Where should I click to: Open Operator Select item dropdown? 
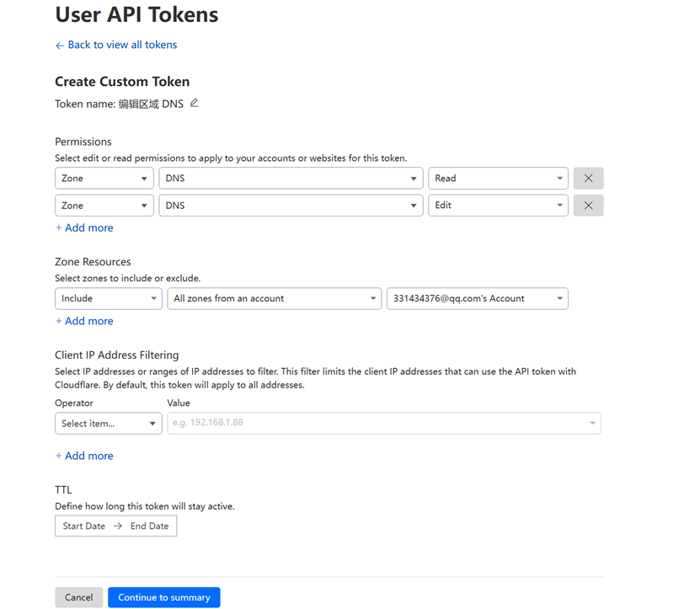click(109, 423)
